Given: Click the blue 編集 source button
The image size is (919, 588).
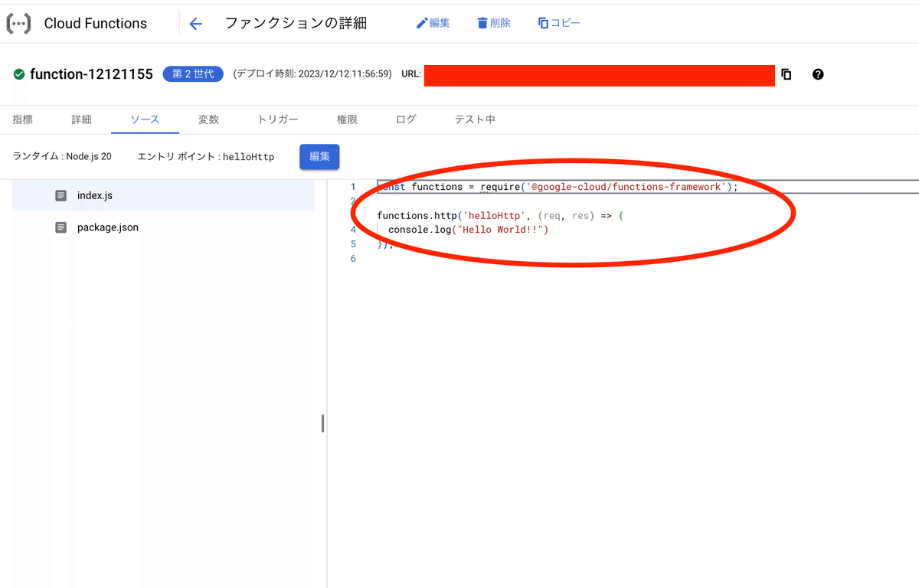Looking at the screenshot, I should point(319,156).
